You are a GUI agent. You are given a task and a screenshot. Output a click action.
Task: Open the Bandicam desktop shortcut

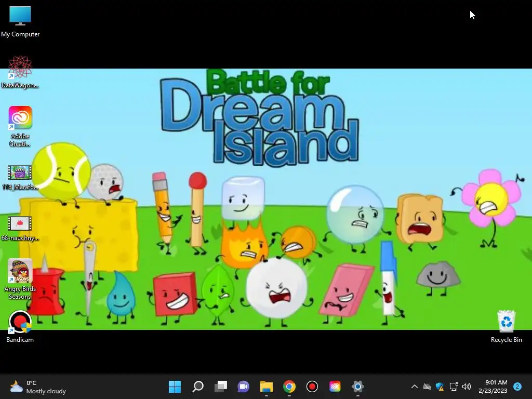[x=20, y=326]
